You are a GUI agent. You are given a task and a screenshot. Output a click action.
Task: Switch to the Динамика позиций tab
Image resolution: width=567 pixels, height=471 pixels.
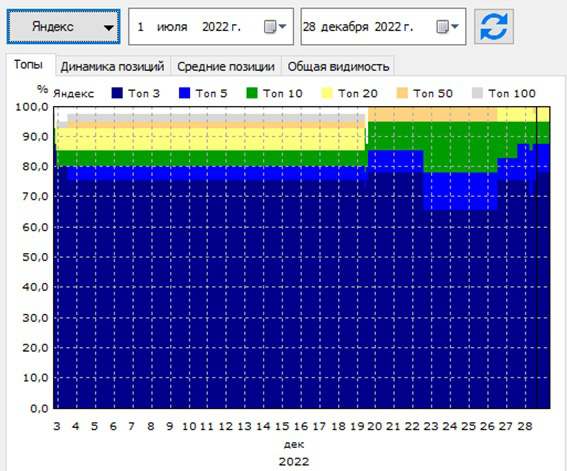(x=112, y=67)
